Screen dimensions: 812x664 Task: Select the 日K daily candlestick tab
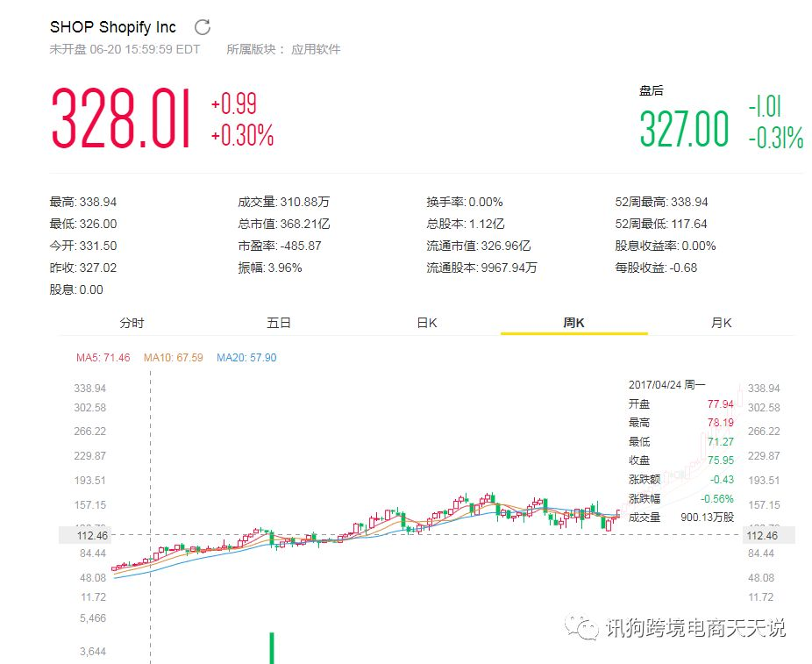tap(427, 323)
